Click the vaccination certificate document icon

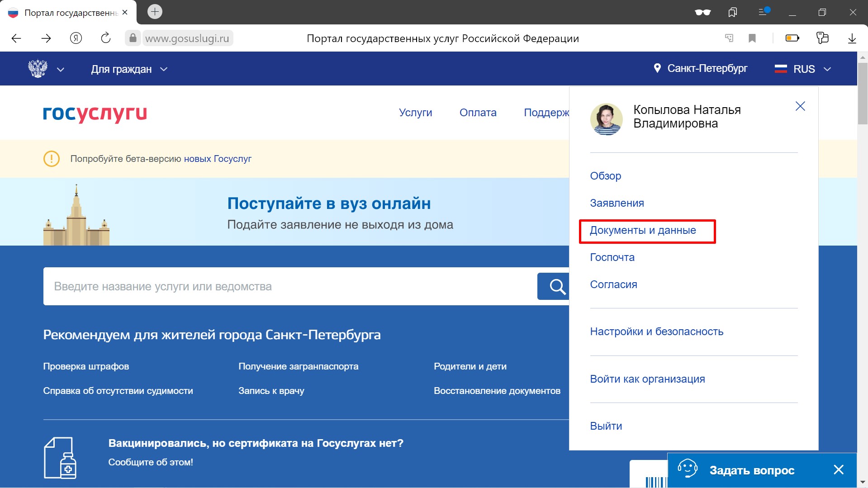60,458
